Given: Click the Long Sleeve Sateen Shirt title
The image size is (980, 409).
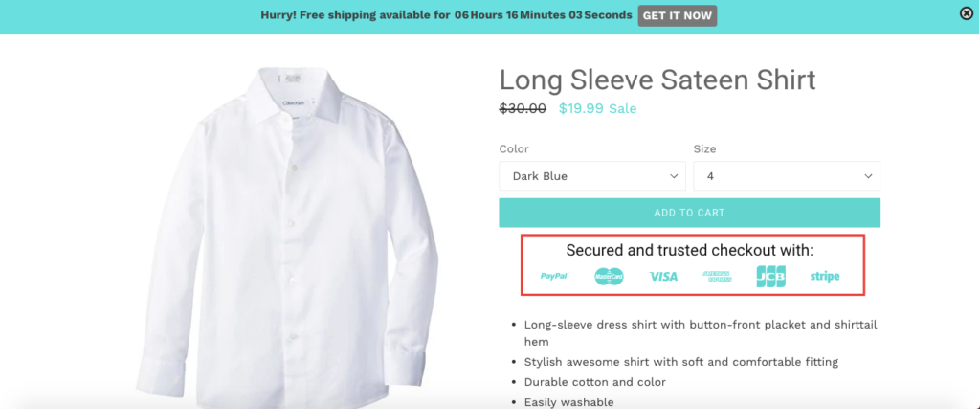Looking at the screenshot, I should (657, 80).
